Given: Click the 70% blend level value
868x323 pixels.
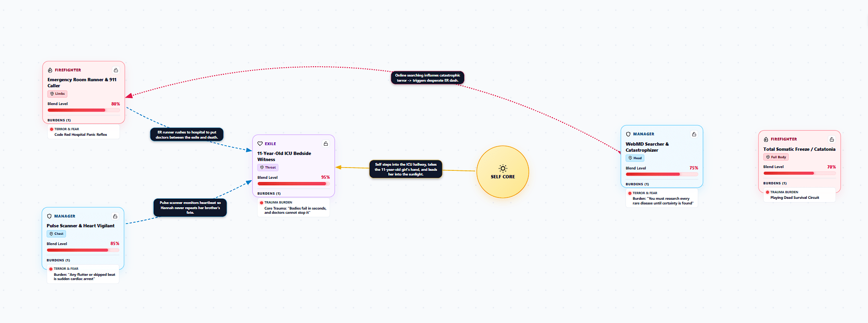Looking at the screenshot, I should pyautogui.click(x=831, y=167).
